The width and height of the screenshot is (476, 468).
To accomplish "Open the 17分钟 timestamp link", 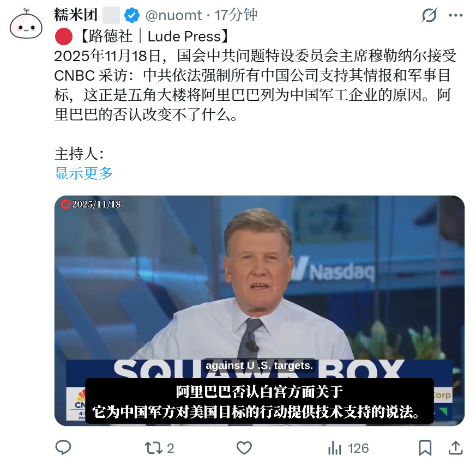I will (x=236, y=15).
